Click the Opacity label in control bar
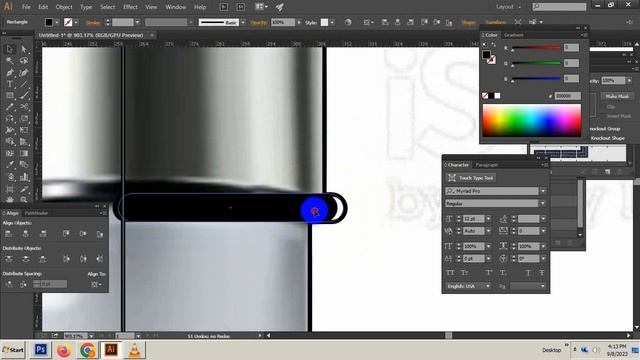Image resolution: width=640 pixels, height=360 pixels. click(259, 23)
